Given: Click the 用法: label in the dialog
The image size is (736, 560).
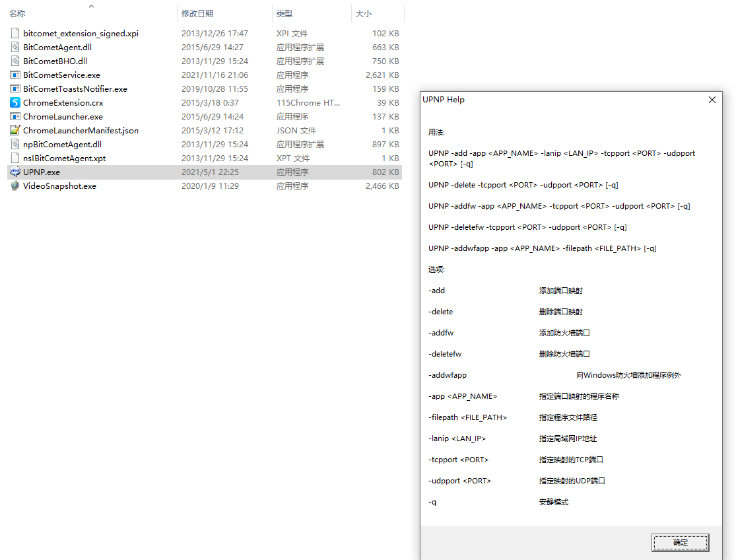Looking at the screenshot, I should tap(436, 132).
